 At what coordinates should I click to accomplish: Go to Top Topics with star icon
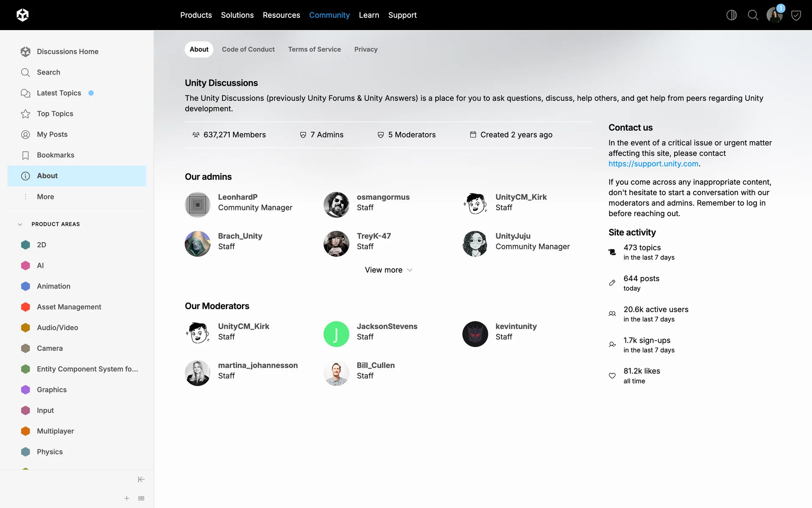coord(55,113)
